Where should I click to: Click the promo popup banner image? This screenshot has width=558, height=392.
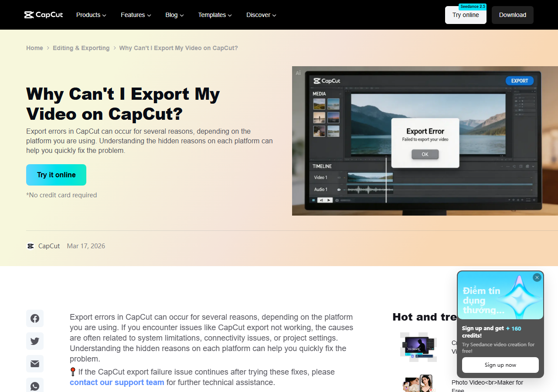pos(500,295)
